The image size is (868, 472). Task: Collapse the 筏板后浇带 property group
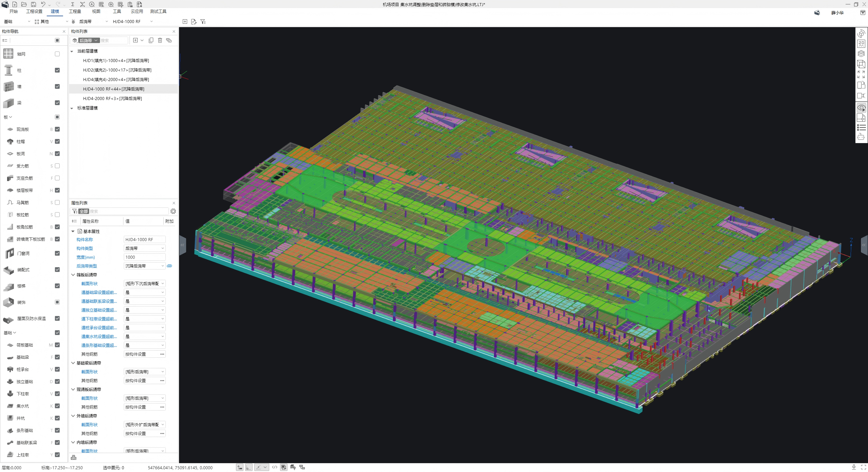pos(73,275)
